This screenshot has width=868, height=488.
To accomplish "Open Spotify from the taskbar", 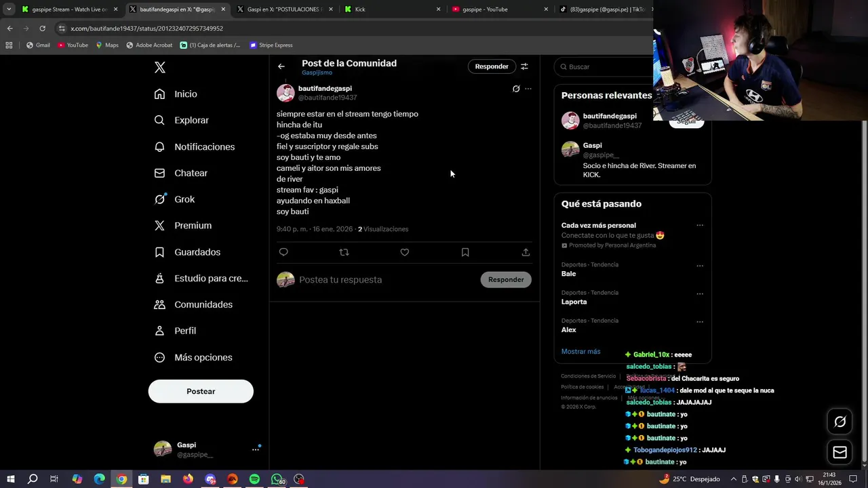I will (x=254, y=479).
